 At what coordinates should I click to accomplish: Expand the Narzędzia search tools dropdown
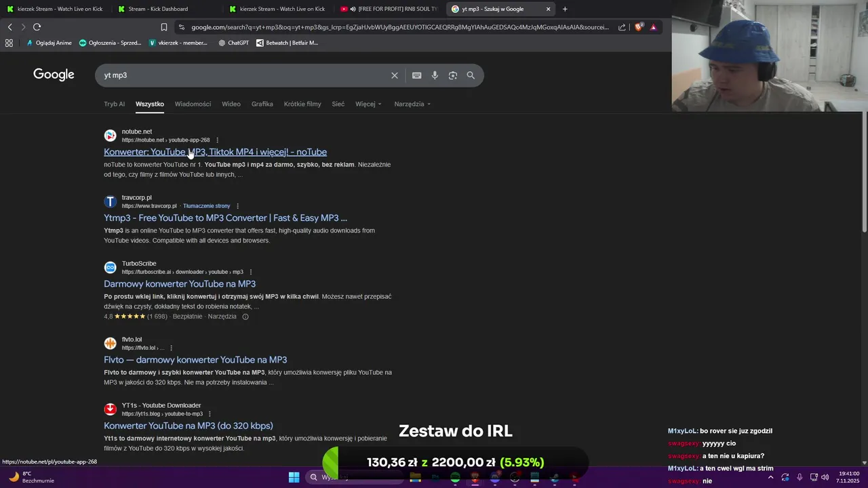(x=412, y=104)
